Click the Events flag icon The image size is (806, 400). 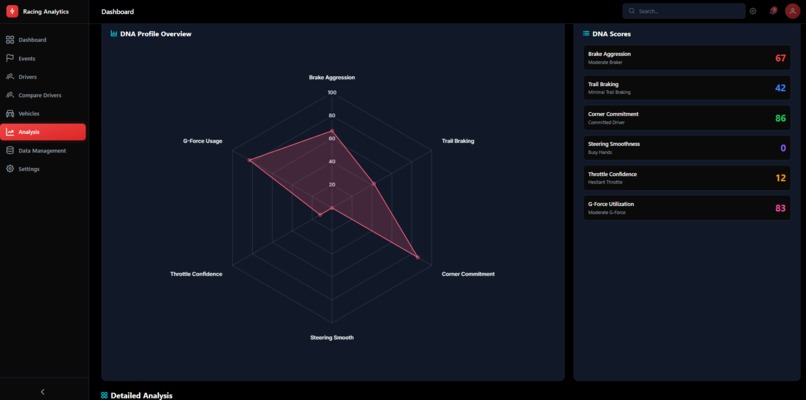point(10,58)
